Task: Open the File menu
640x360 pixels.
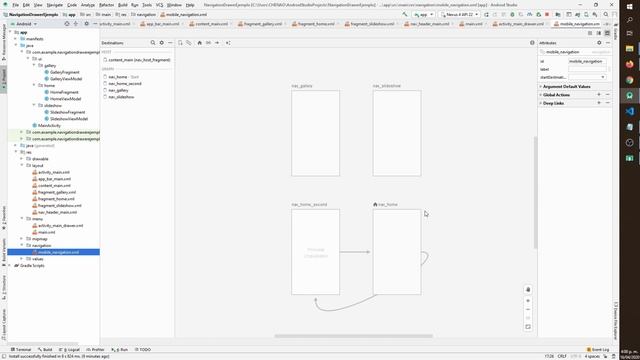Action: point(16,5)
